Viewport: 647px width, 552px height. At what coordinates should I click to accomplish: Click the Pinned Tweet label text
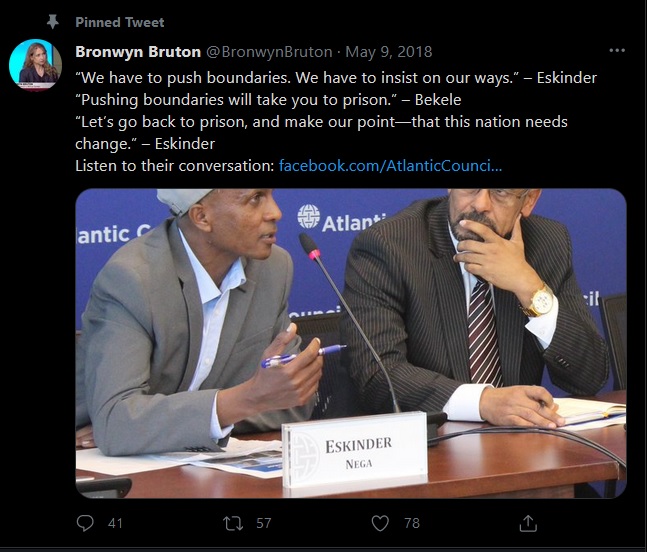[120, 21]
